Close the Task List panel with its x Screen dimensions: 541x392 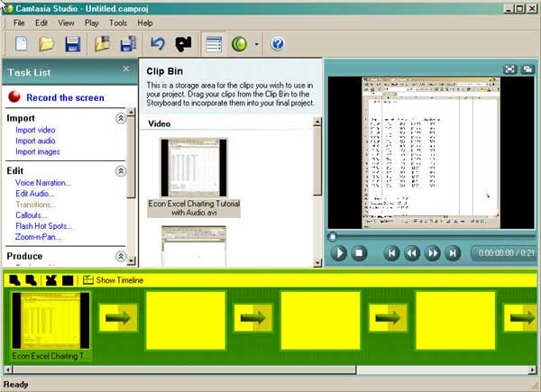pos(126,68)
